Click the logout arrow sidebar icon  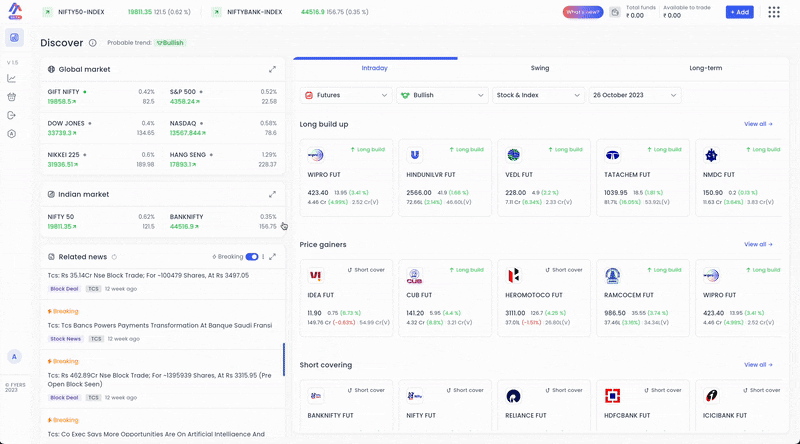12,115
